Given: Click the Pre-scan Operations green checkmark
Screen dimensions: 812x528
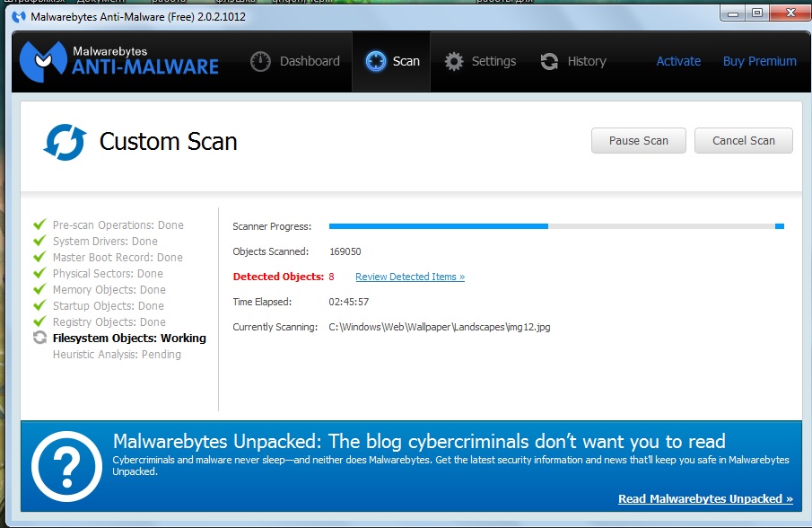Looking at the screenshot, I should pos(39,224).
